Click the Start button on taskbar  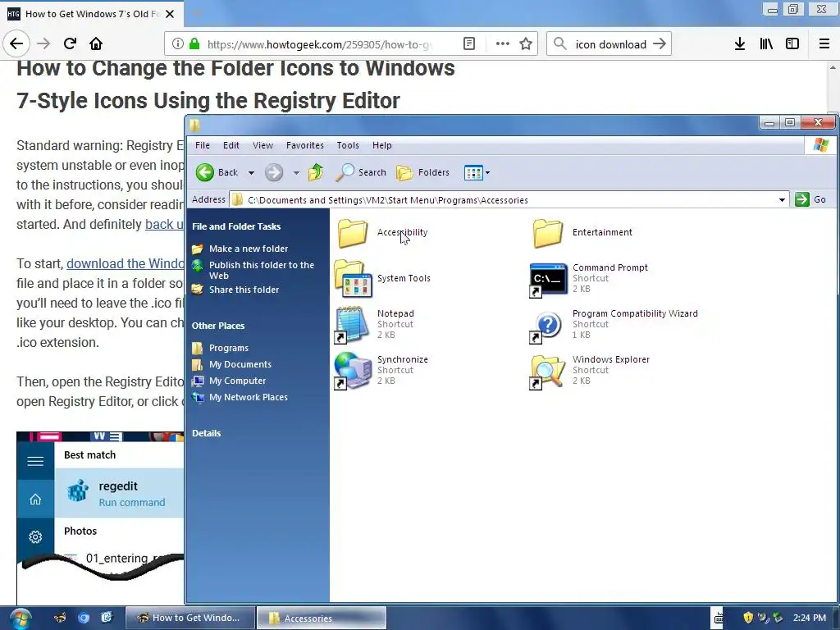pos(20,619)
